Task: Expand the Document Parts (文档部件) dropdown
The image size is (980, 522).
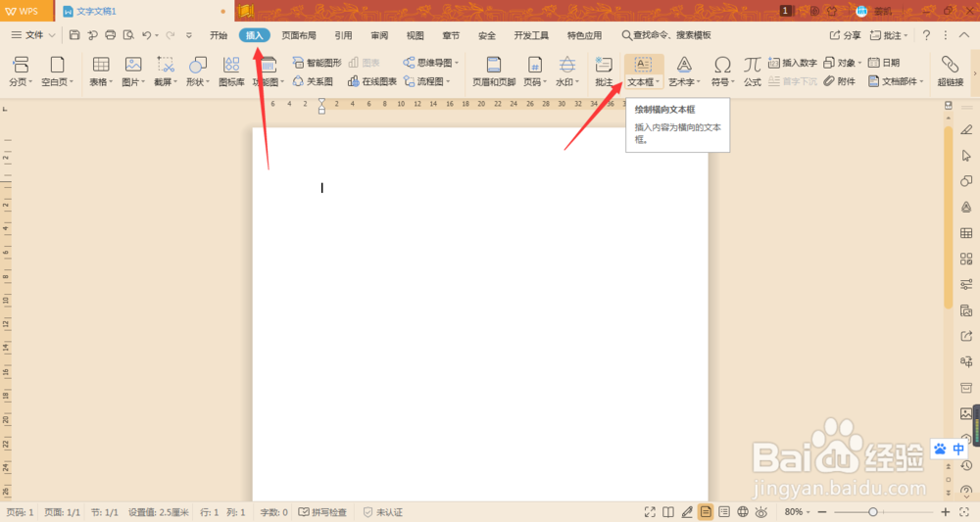Action: [921, 81]
